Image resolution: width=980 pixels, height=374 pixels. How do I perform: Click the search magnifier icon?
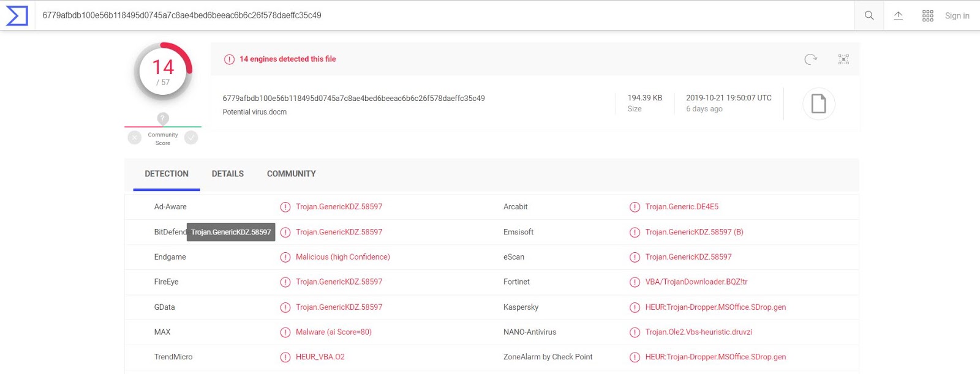pos(869,15)
